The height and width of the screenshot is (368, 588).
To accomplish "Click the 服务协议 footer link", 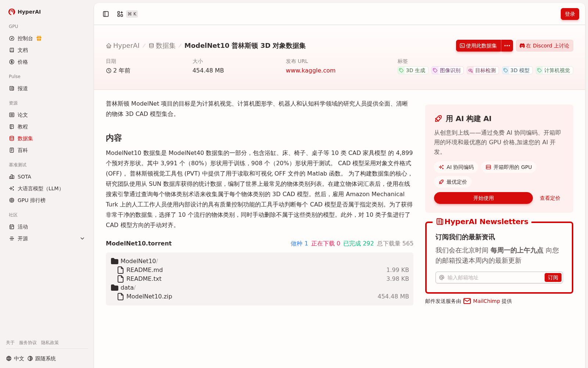I will 28,343.
